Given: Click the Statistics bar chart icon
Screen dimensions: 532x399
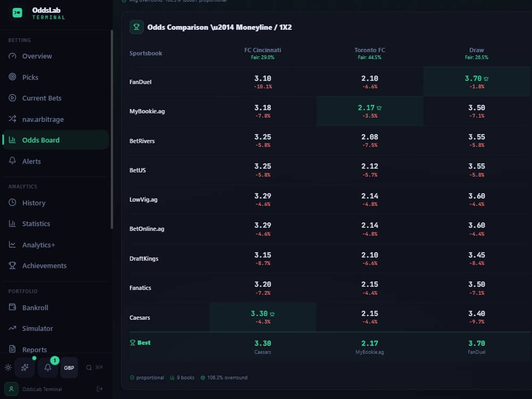Looking at the screenshot, I should [x=12, y=223].
